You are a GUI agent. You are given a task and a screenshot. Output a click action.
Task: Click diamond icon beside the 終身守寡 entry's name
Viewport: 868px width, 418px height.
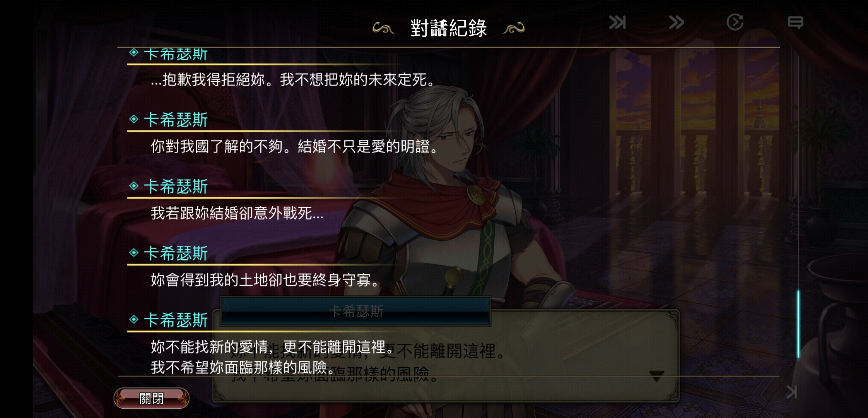pyautogui.click(x=134, y=253)
